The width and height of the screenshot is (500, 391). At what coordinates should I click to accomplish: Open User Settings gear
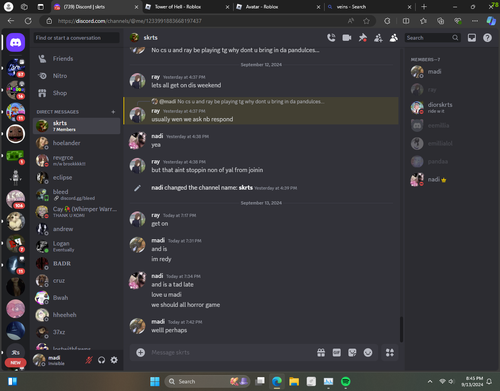(x=114, y=360)
